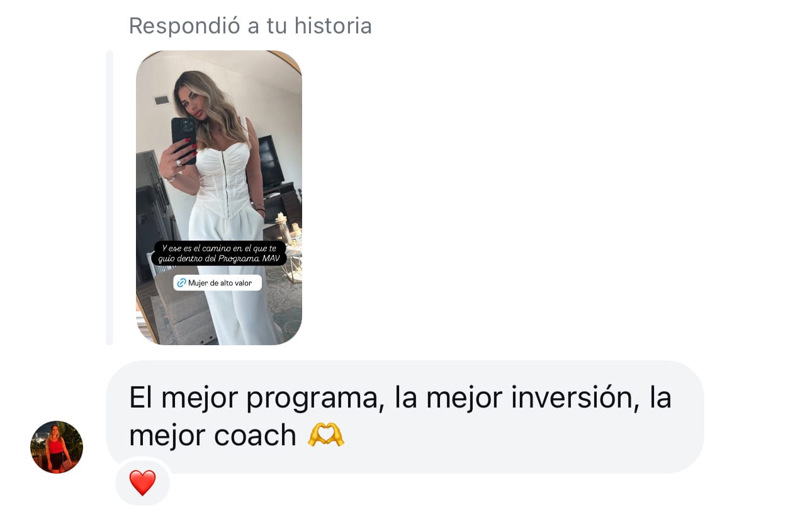Click the chain link icon in the sticker
This screenshot has width=812, height=514.
(181, 283)
